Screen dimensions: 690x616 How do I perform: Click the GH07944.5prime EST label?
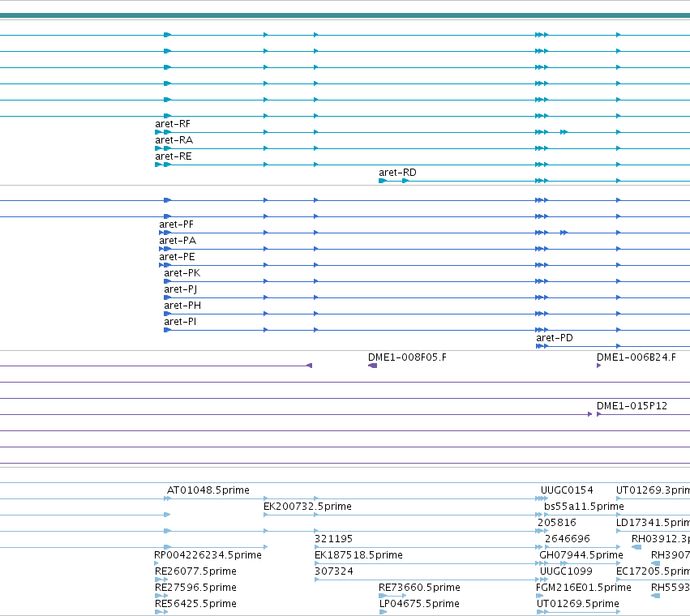point(581,556)
